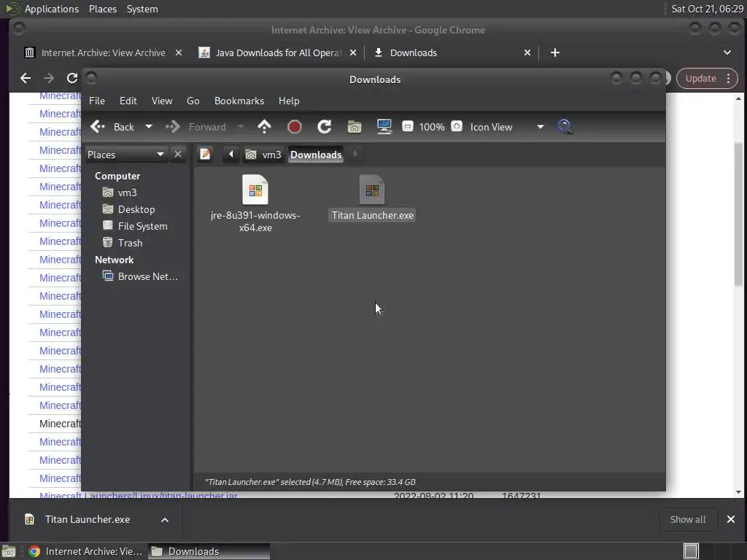747x560 pixels.
Task: Open the Bookmarks menu
Action: 239,101
